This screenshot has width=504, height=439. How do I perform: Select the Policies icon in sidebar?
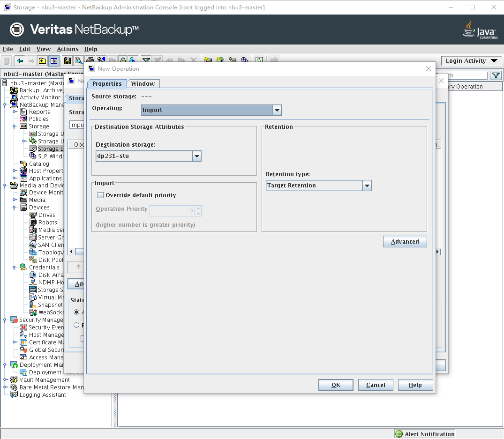coord(23,119)
